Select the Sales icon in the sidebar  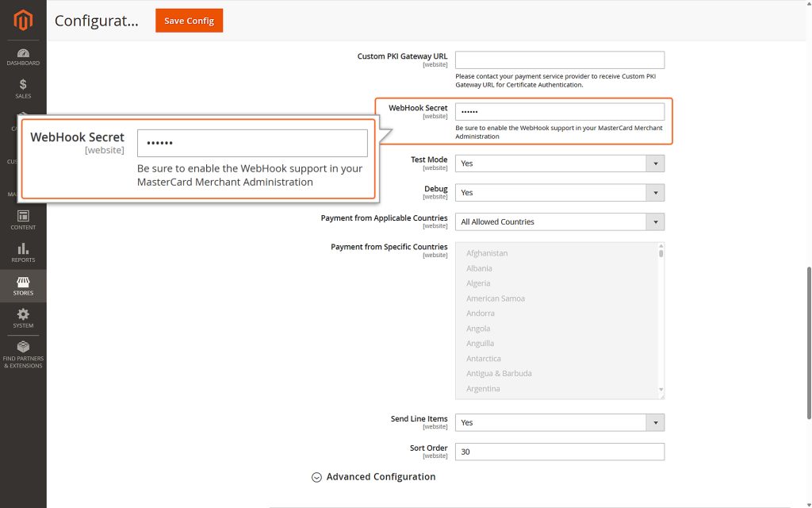pyautogui.click(x=23, y=87)
